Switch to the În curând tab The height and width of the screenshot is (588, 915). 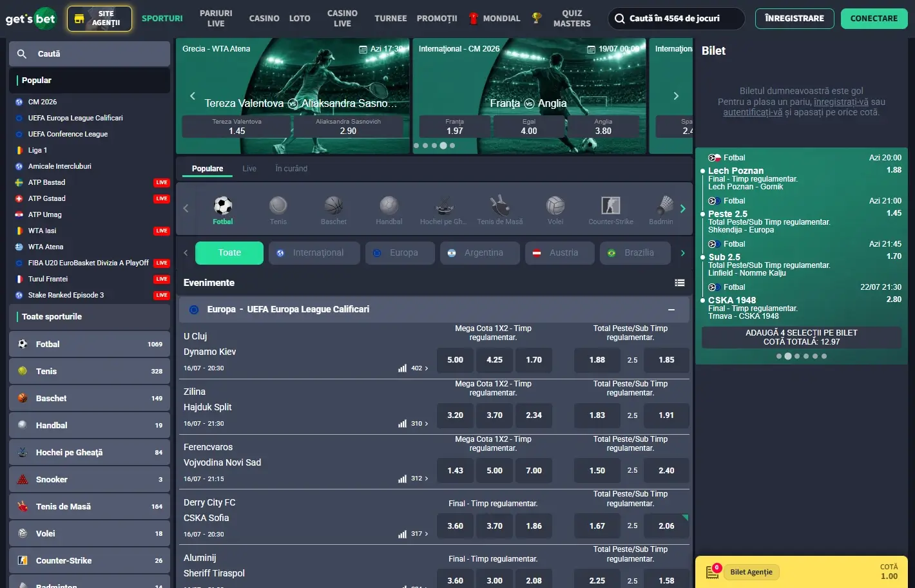[x=291, y=169]
